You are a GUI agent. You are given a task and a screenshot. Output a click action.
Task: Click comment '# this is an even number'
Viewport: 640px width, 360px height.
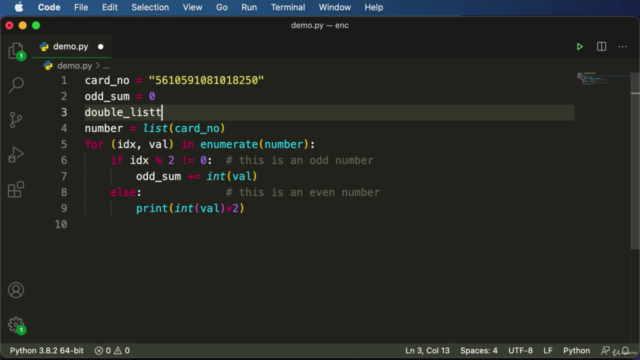(x=302, y=193)
